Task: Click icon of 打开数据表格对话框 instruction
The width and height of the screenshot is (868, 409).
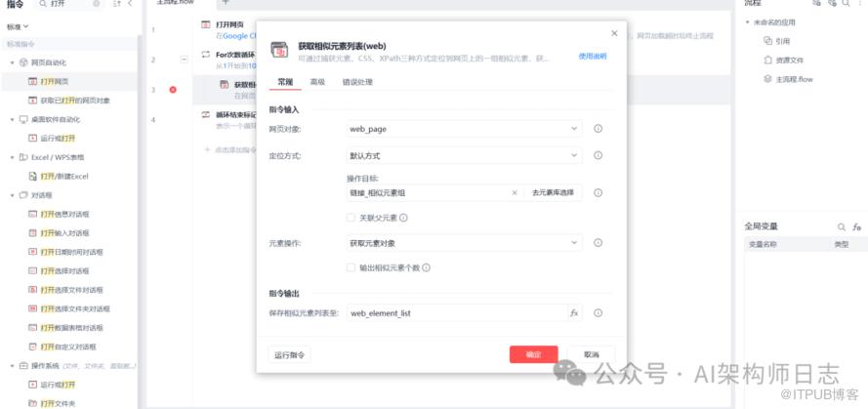Action: (x=32, y=328)
